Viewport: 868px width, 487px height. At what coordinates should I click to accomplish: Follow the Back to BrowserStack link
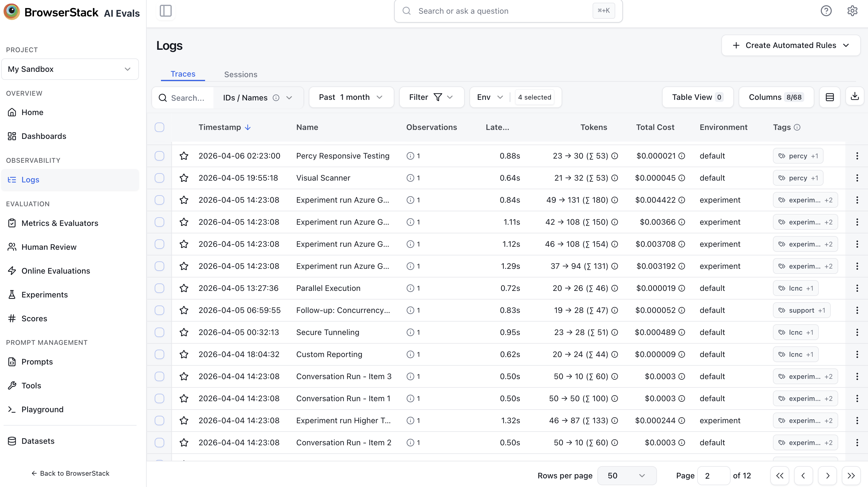[70, 473]
